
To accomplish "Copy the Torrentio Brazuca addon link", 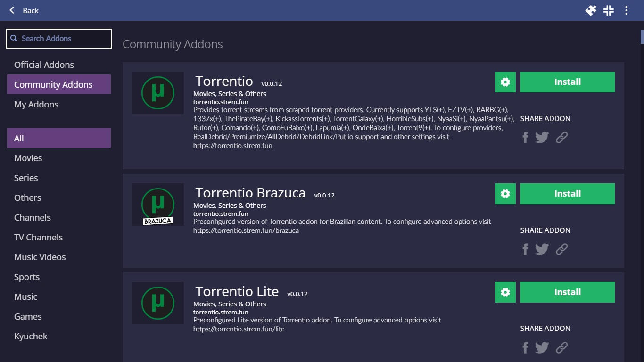I will click(x=561, y=249).
